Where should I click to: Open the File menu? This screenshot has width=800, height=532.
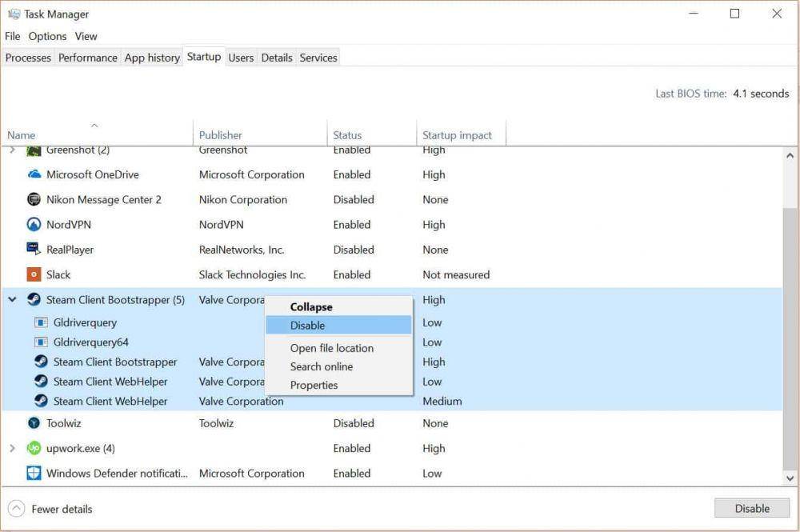(12, 36)
